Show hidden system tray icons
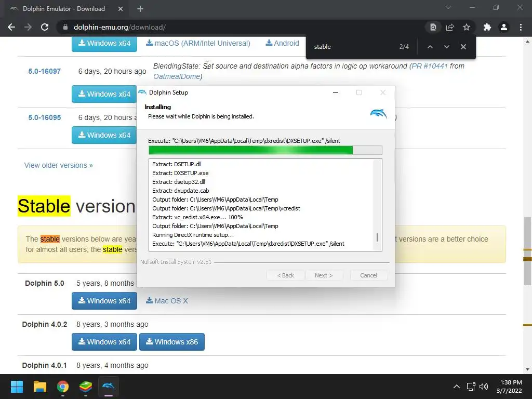This screenshot has height=399, width=532. coord(457,387)
